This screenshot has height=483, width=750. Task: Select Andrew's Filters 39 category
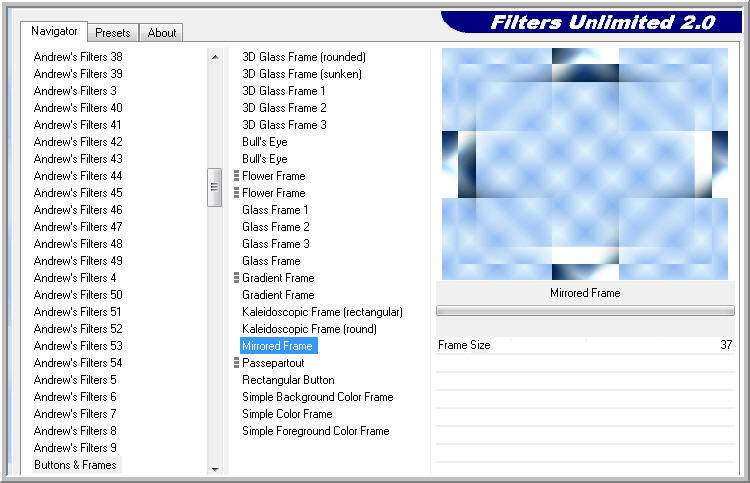click(78, 74)
